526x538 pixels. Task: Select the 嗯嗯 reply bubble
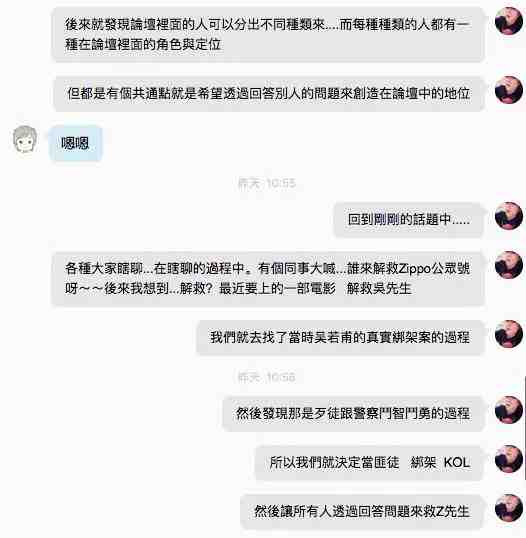point(76,143)
